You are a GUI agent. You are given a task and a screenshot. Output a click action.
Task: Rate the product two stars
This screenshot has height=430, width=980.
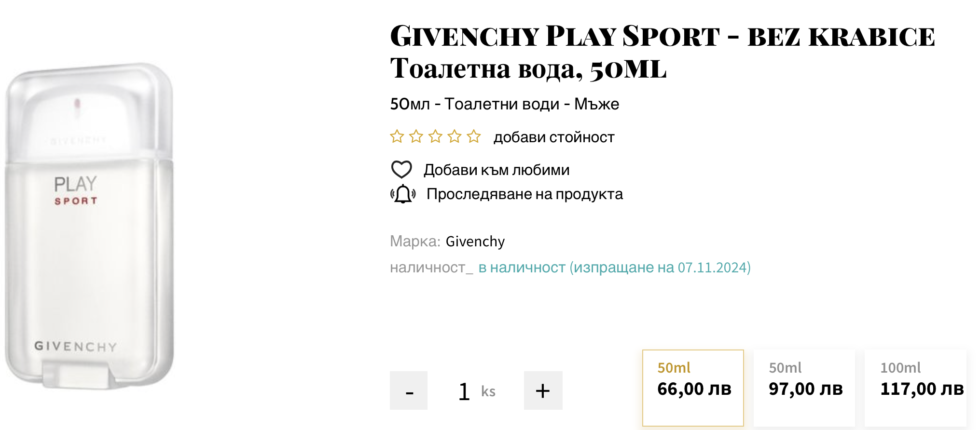(416, 137)
